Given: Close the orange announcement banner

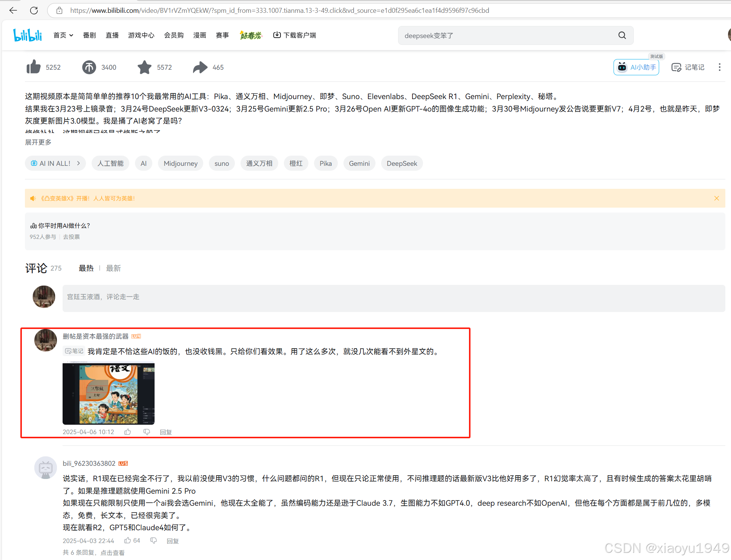Looking at the screenshot, I should [x=716, y=198].
